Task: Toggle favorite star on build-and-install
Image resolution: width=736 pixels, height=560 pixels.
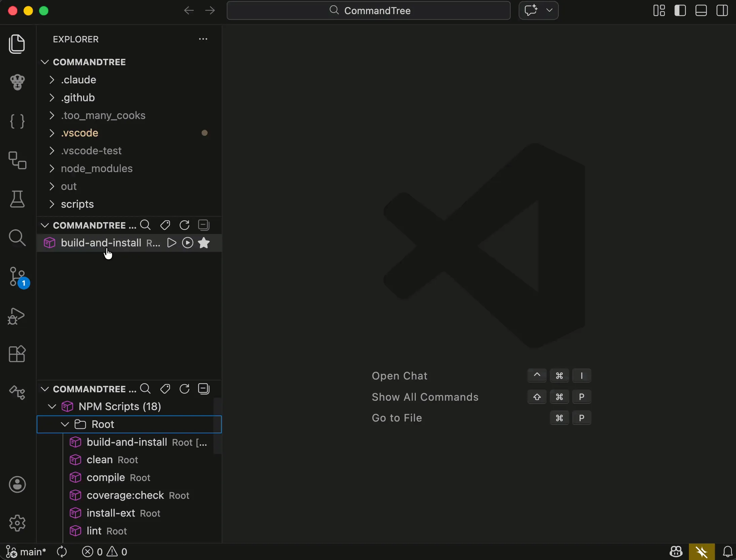Action: (x=204, y=243)
